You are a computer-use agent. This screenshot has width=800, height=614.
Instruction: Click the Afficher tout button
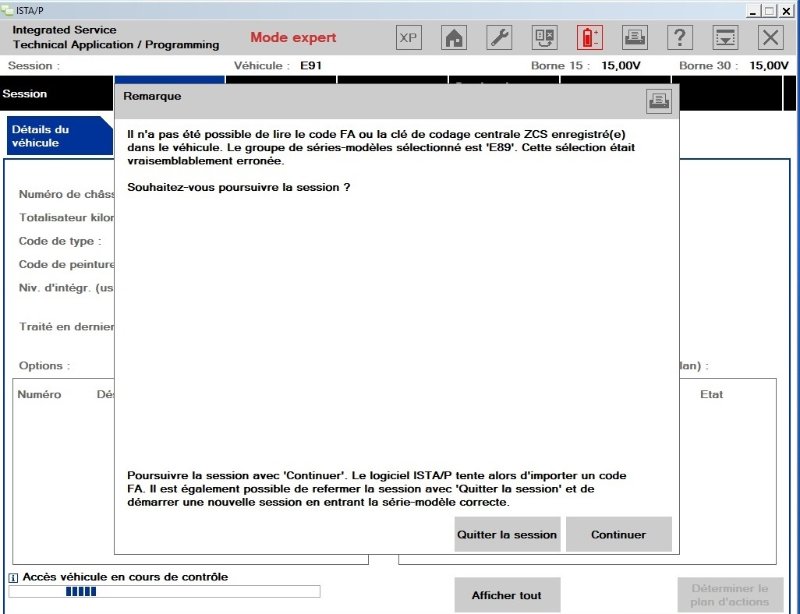click(x=507, y=595)
